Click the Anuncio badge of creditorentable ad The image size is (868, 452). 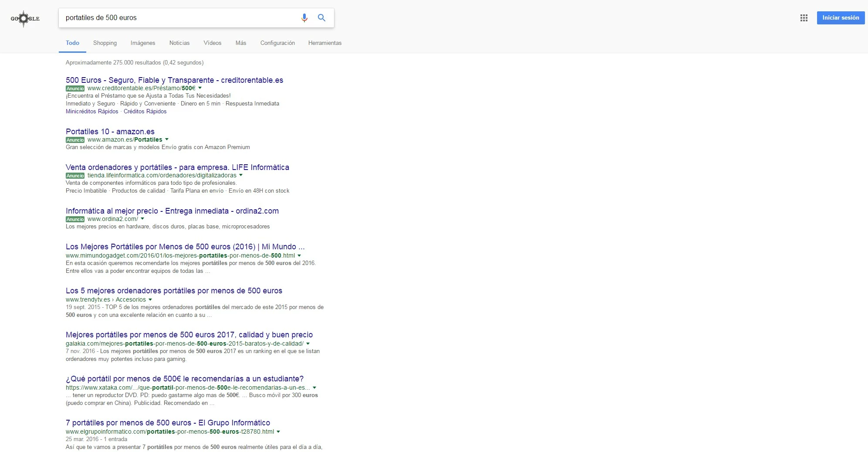[x=75, y=88]
